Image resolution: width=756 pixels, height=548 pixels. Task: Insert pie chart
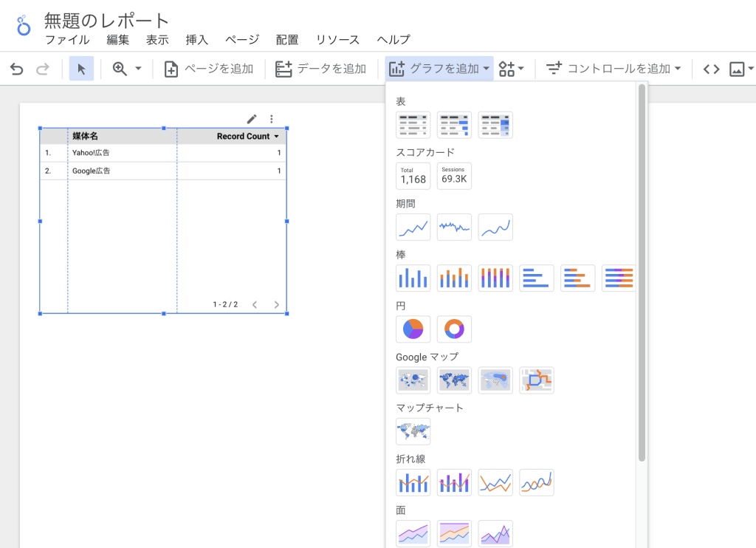413,329
